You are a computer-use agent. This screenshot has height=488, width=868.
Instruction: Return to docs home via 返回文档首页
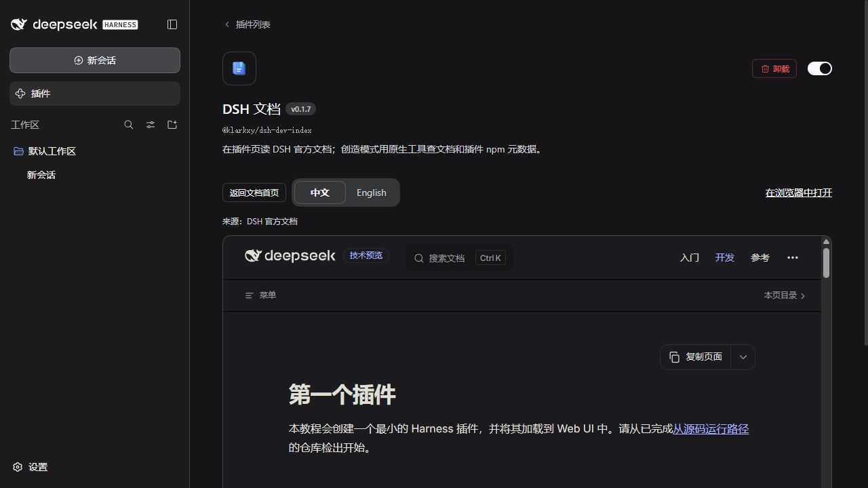tap(254, 192)
